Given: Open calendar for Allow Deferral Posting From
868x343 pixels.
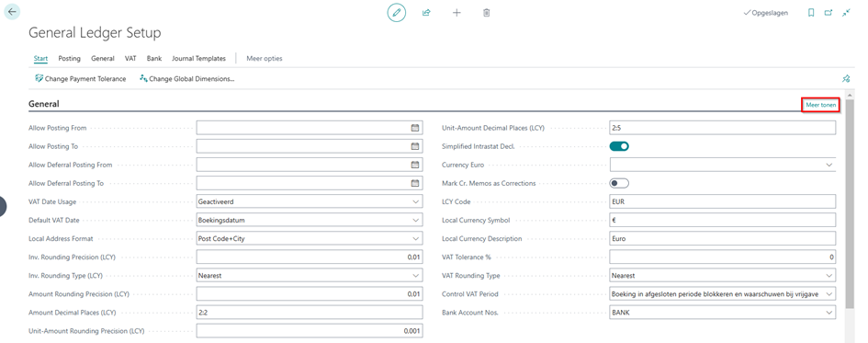Looking at the screenshot, I should pyautogui.click(x=414, y=165).
